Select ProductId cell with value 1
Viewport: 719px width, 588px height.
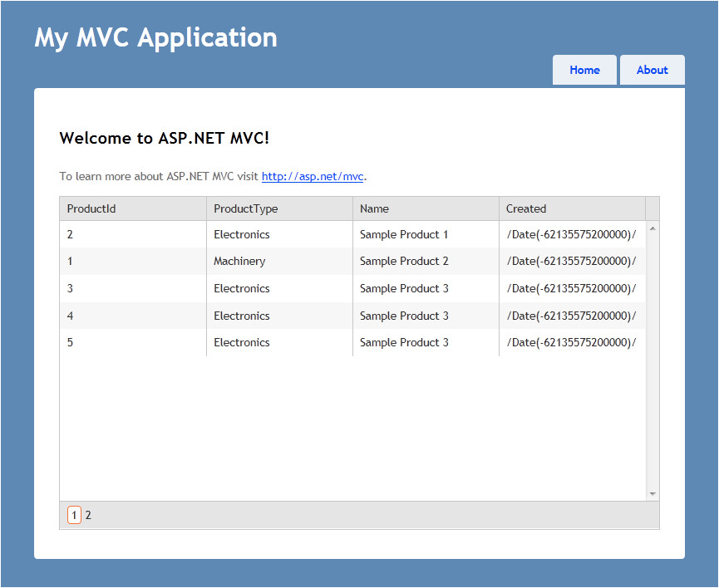133,262
